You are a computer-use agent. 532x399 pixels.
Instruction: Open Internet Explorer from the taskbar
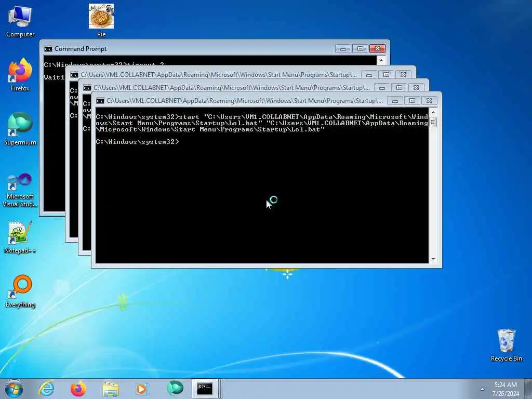pyautogui.click(x=46, y=389)
